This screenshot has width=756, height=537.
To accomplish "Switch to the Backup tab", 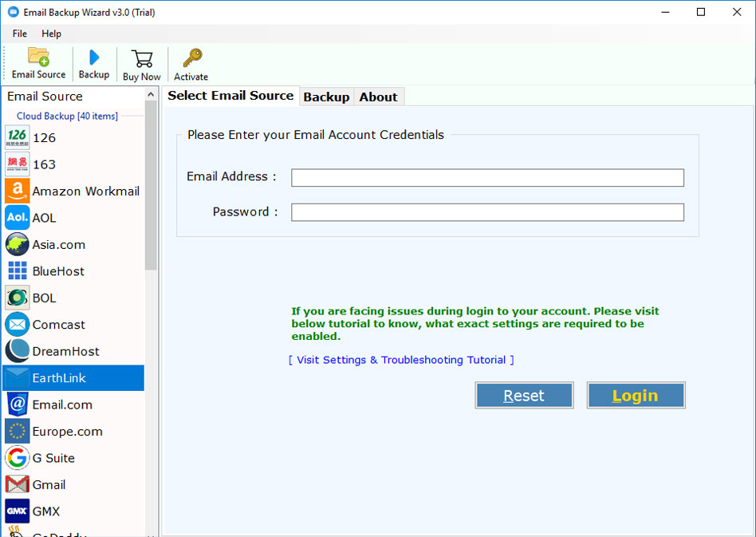I will (x=326, y=96).
